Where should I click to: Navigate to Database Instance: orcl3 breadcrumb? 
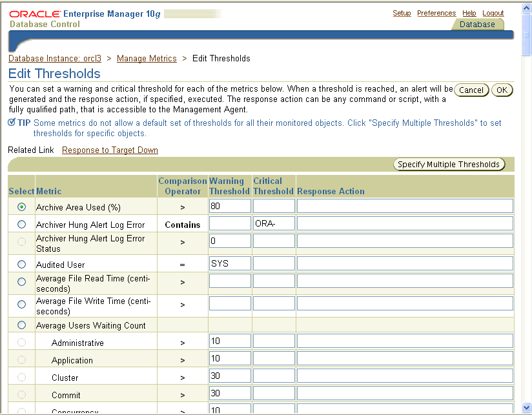click(x=55, y=58)
